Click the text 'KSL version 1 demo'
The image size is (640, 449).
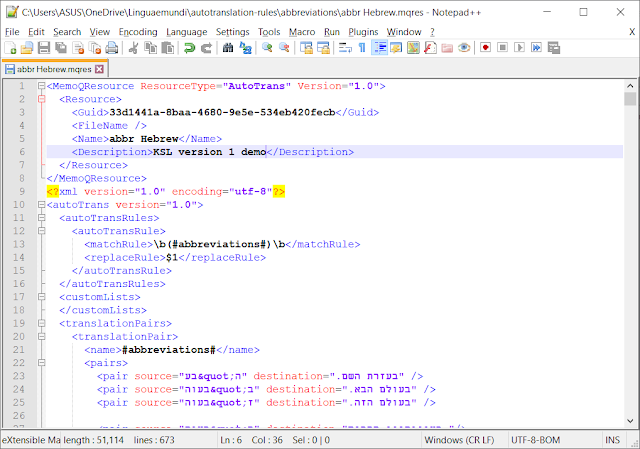[x=209, y=152]
